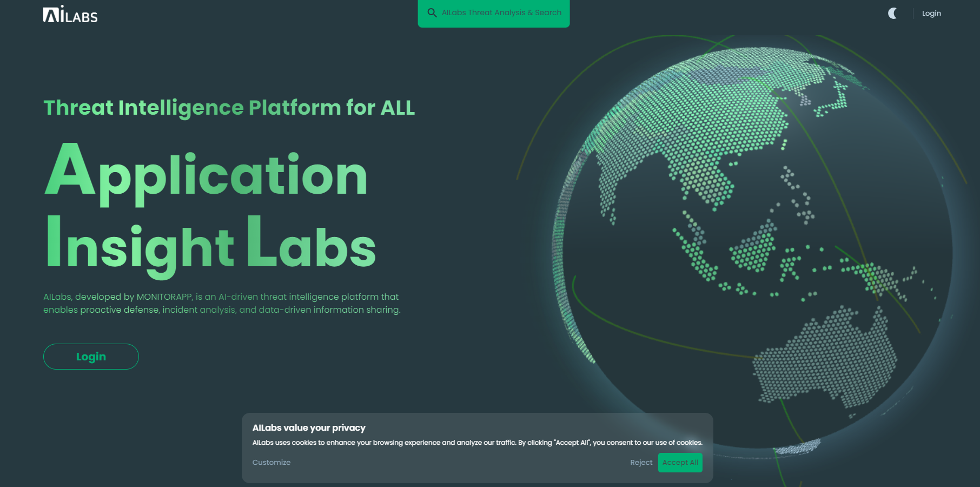Reject cookies in the privacy banner
Image resolution: width=980 pixels, height=487 pixels.
point(641,463)
